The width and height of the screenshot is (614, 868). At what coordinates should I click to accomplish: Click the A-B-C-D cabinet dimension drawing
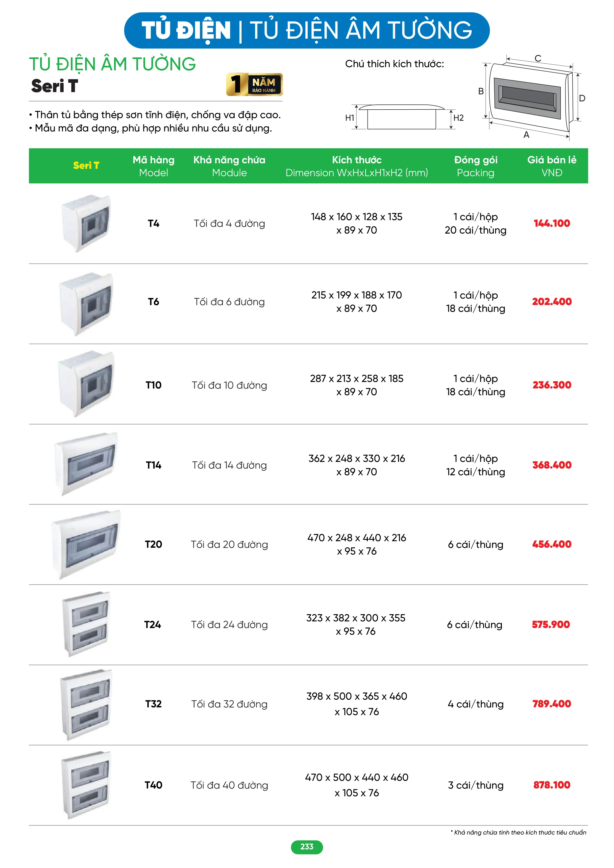(531, 97)
